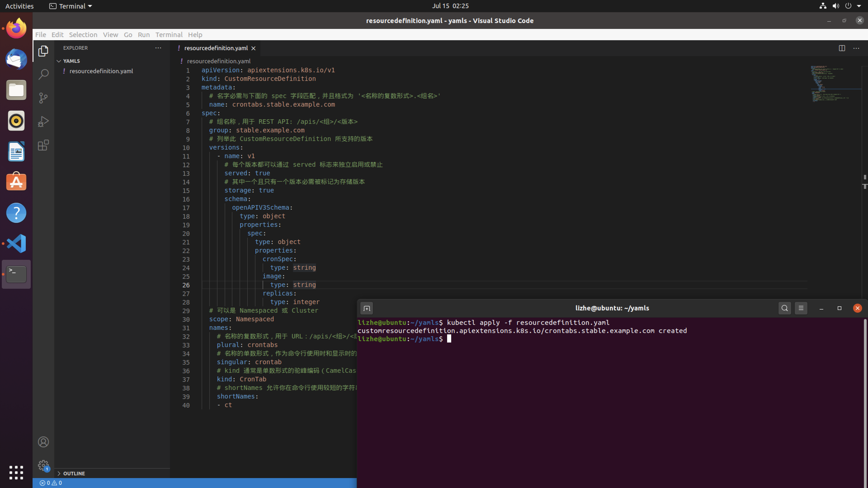Open LibreOffice Writer from the dock
Screen dimensions: 868x488
(x=16, y=151)
